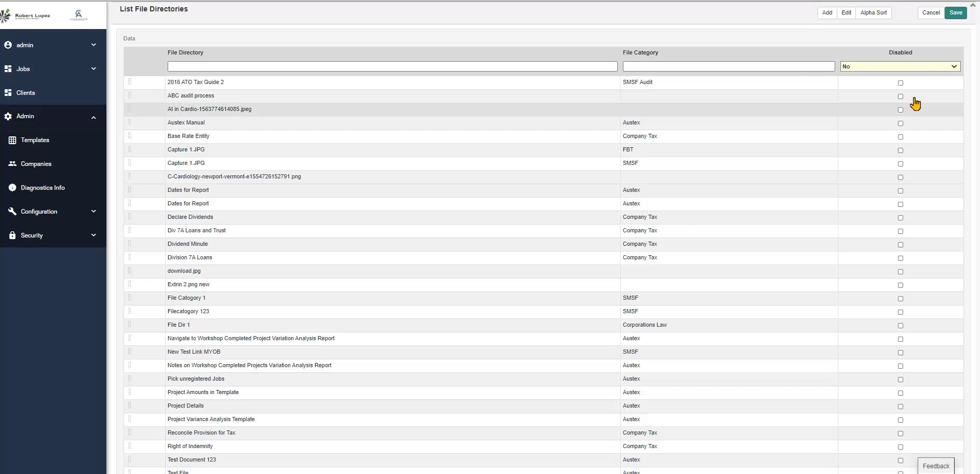Tick Disabled checkbox for ABC audit process
Image resolution: width=980 pixels, height=474 pixels.
[901, 96]
